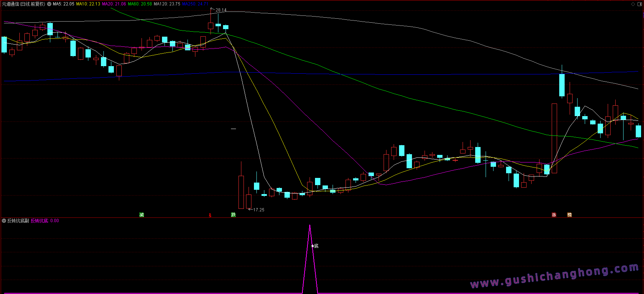Viewport: 644px width, 294px height.
Task: Click the red 涨 marker icon
Action: tap(554, 215)
